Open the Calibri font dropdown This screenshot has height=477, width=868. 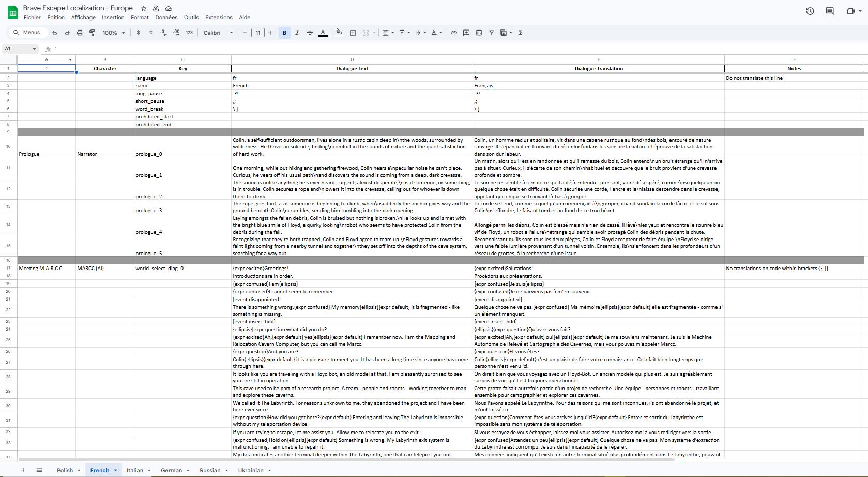coord(218,33)
